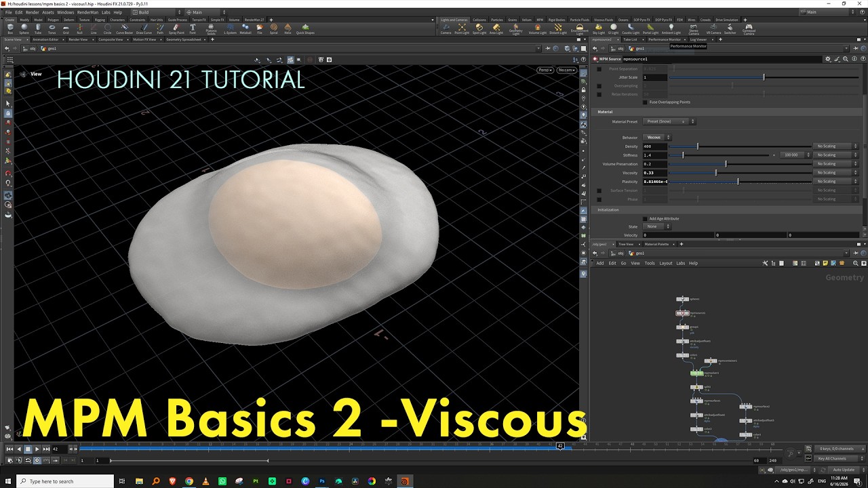Click the Auto Update button
Image resolution: width=868 pixels, height=488 pixels.
(844, 470)
